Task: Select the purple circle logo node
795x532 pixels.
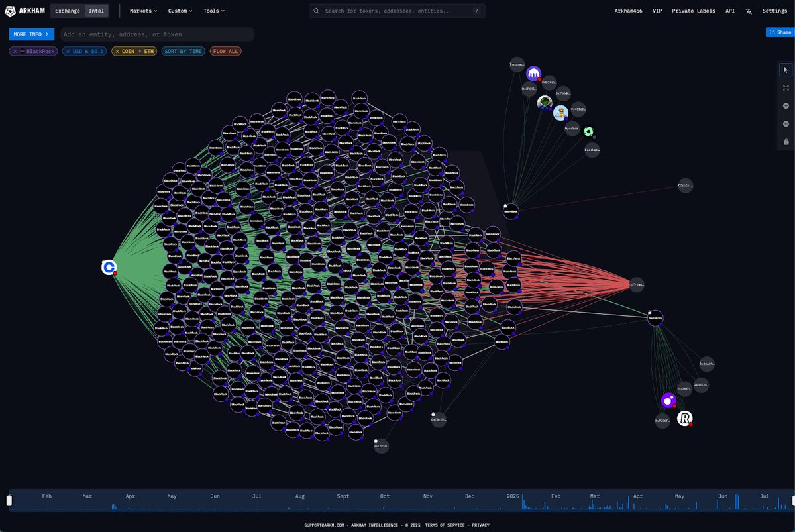Action: coord(668,400)
